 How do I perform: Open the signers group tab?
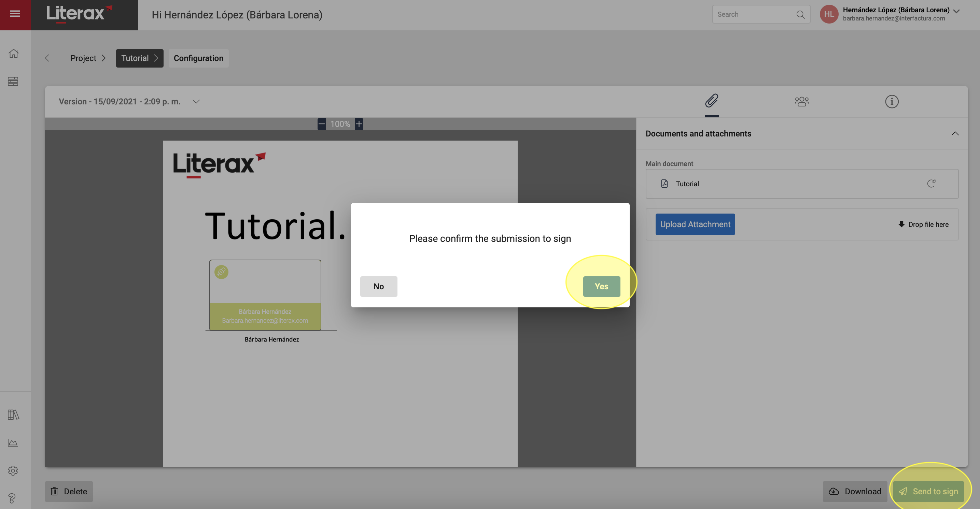(802, 102)
